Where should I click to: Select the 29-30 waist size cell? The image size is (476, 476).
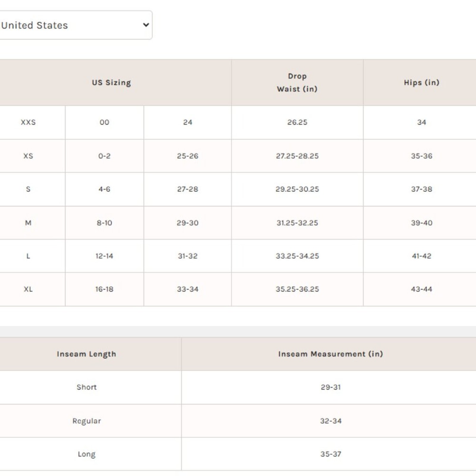tap(187, 223)
